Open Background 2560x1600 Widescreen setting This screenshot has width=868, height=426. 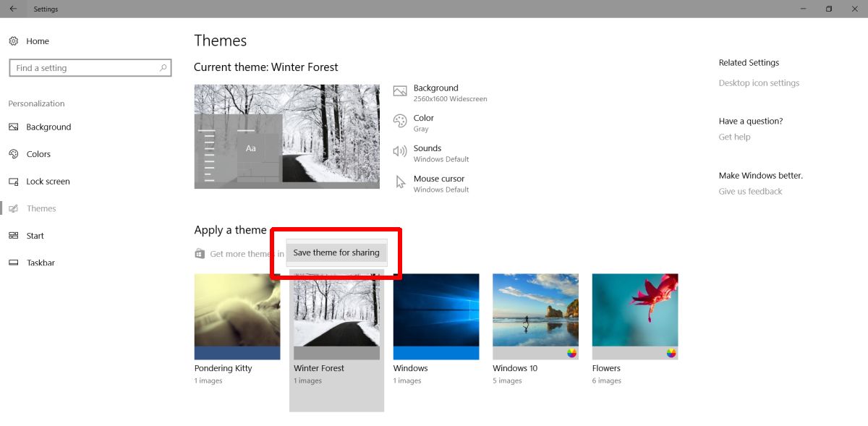coord(450,93)
